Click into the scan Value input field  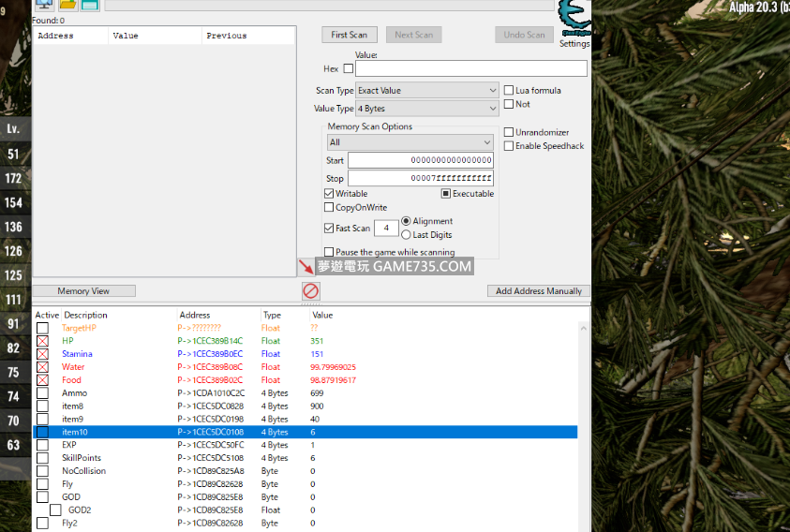[x=470, y=68]
